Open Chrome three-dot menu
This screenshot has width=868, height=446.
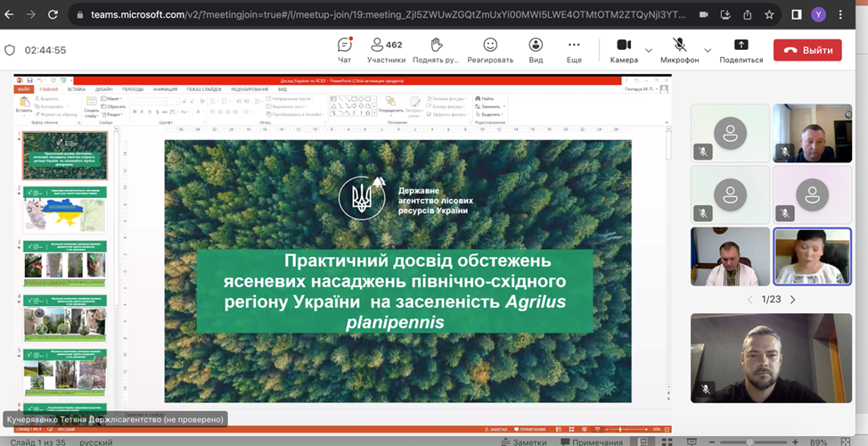point(840,15)
